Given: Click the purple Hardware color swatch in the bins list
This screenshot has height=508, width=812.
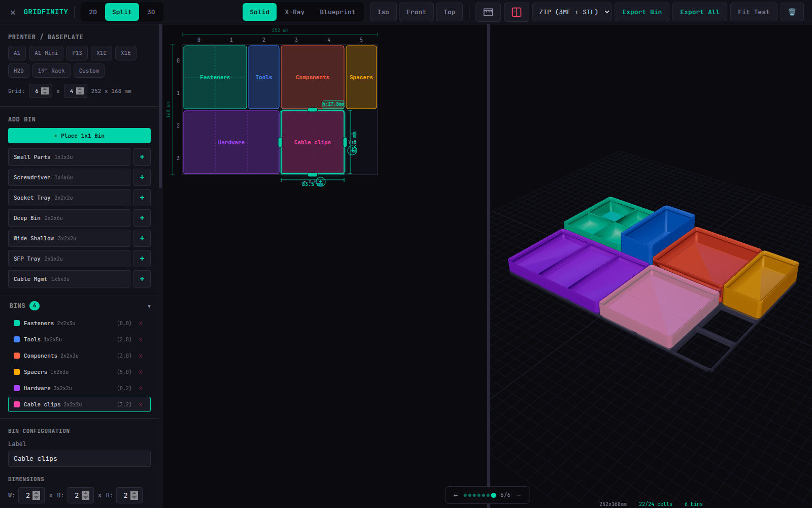Looking at the screenshot, I should [x=17, y=388].
